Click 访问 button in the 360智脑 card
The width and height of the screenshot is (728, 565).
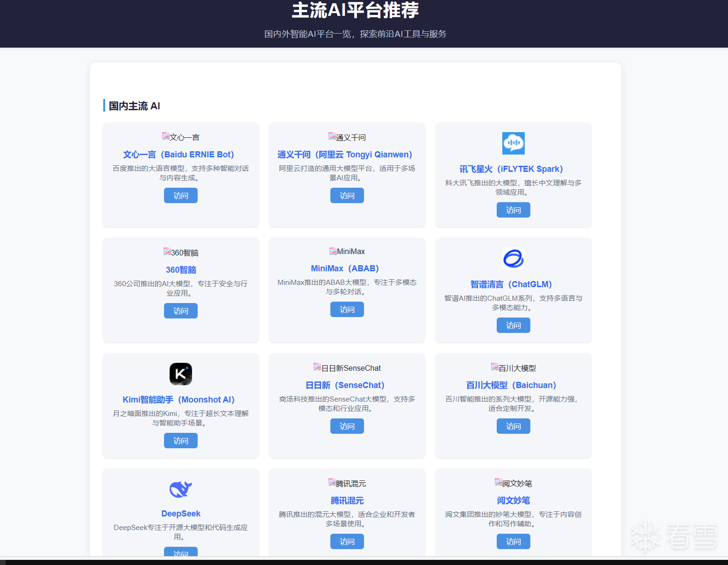pyautogui.click(x=181, y=311)
